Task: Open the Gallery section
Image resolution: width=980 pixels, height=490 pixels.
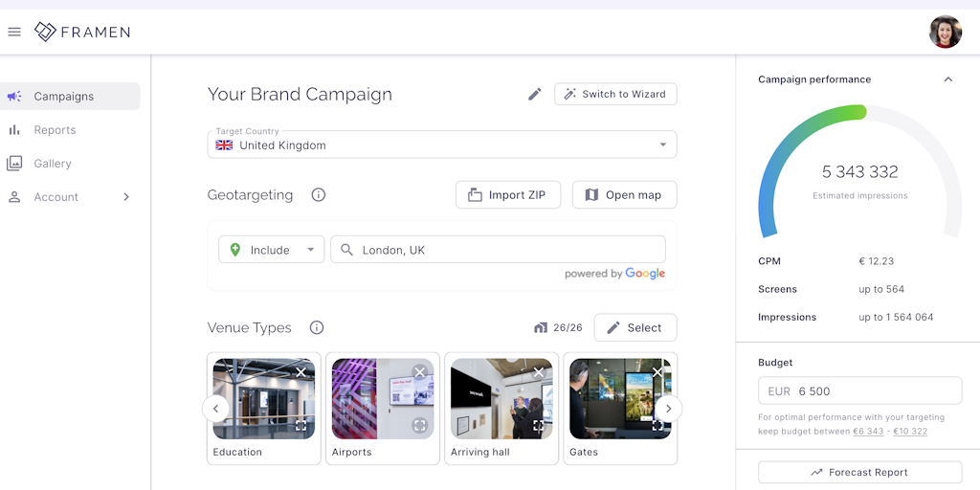Action: (x=53, y=164)
